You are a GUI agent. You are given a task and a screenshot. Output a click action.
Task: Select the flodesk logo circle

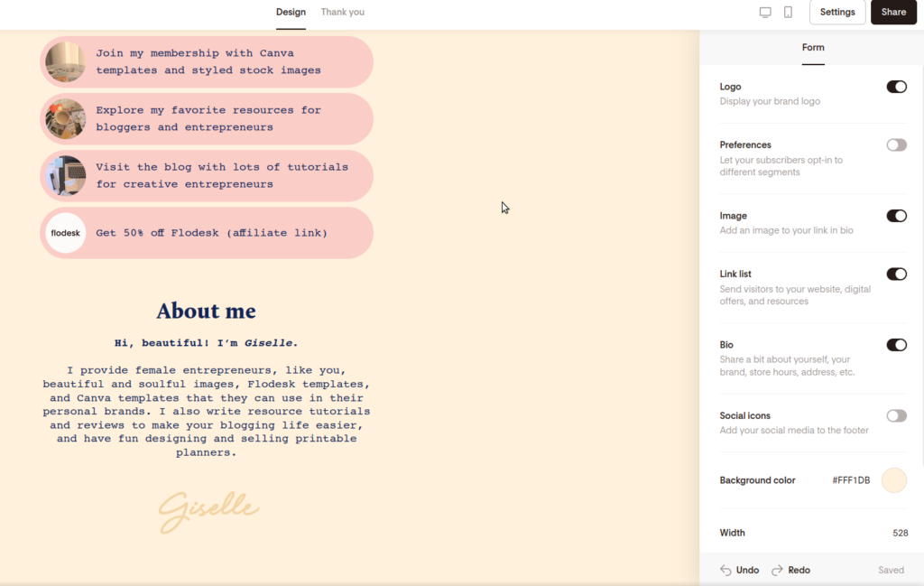[65, 233]
